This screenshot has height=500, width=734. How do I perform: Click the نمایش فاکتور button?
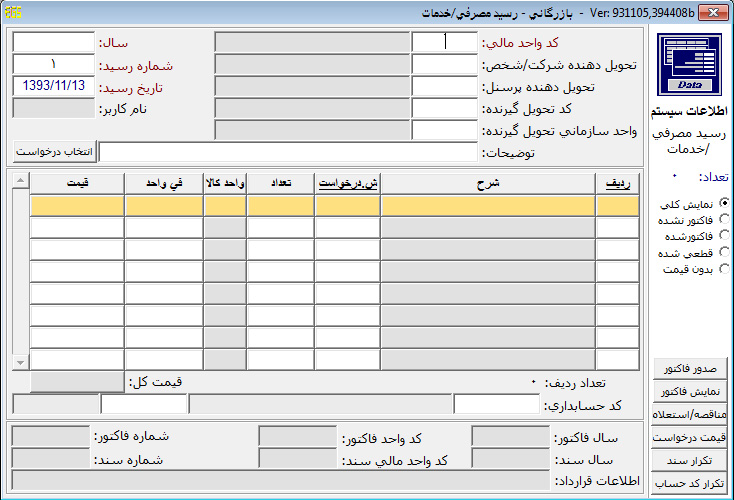pyautogui.click(x=690, y=391)
